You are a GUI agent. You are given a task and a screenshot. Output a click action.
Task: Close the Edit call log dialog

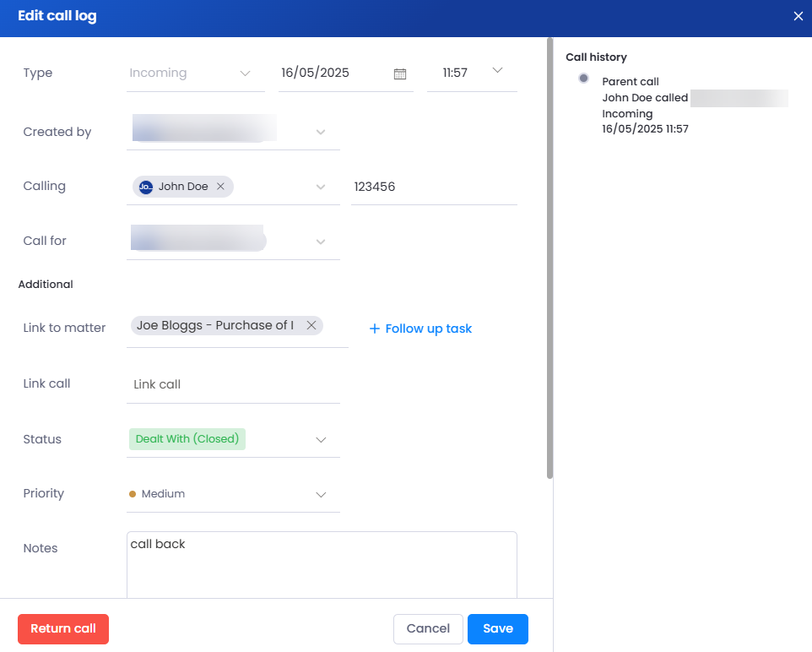click(x=798, y=16)
